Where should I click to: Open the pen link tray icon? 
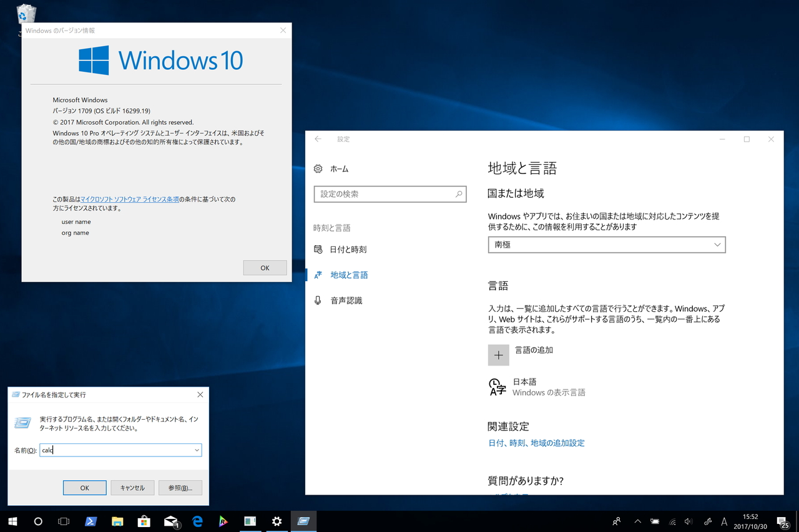(x=707, y=521)
